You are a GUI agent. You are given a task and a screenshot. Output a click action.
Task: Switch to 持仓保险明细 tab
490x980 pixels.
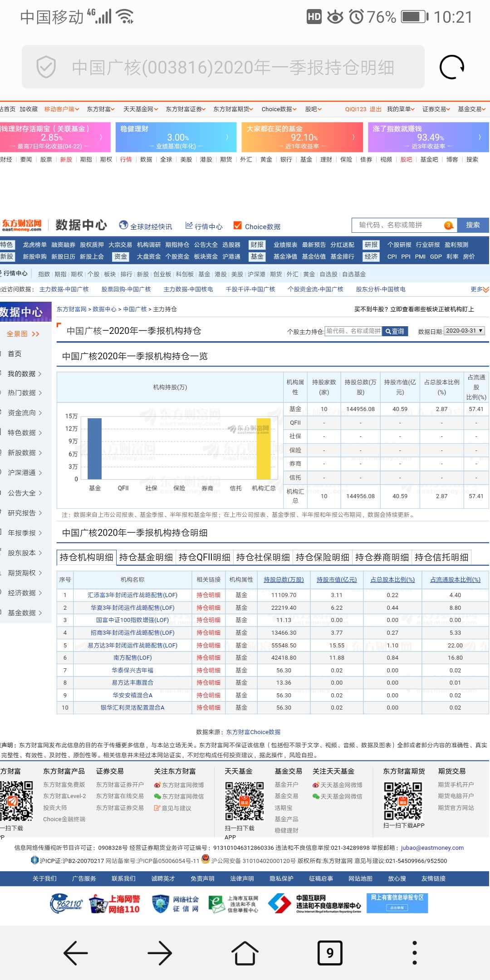coord(322,557)
